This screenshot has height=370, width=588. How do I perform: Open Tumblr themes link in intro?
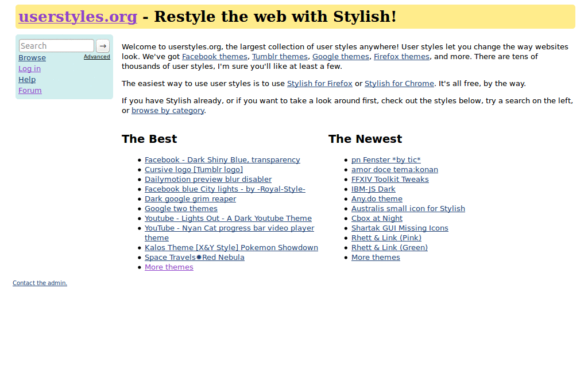tap(280, 57)
